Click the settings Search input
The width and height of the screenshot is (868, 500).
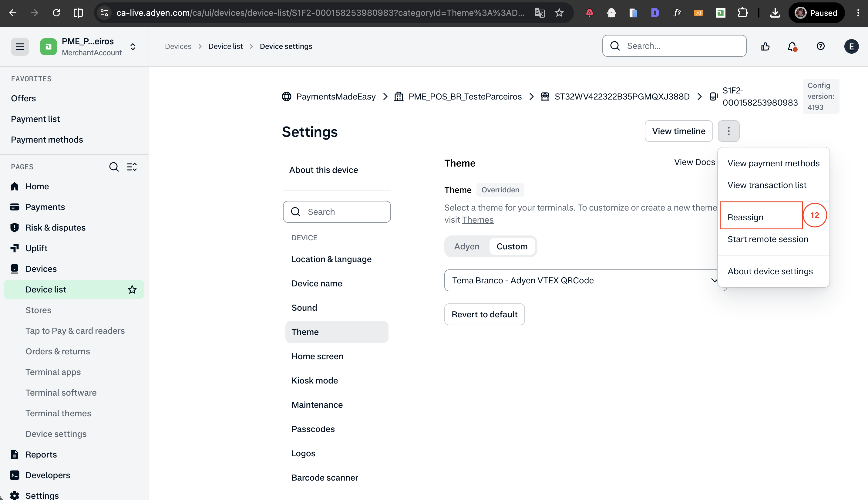click(x=337, y=211)
